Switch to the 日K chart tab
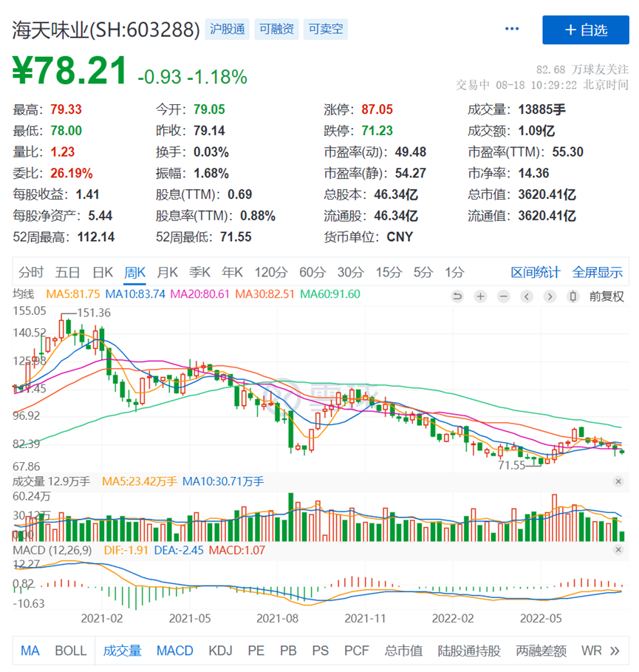This screenshot has width=639, height=672. [x=103, y=272]
